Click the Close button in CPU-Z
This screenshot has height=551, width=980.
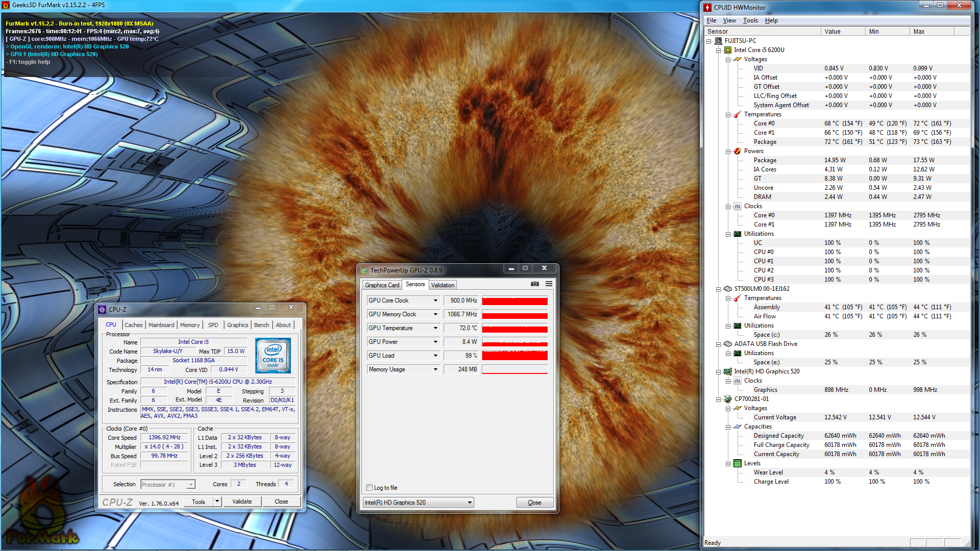point(281,502)
